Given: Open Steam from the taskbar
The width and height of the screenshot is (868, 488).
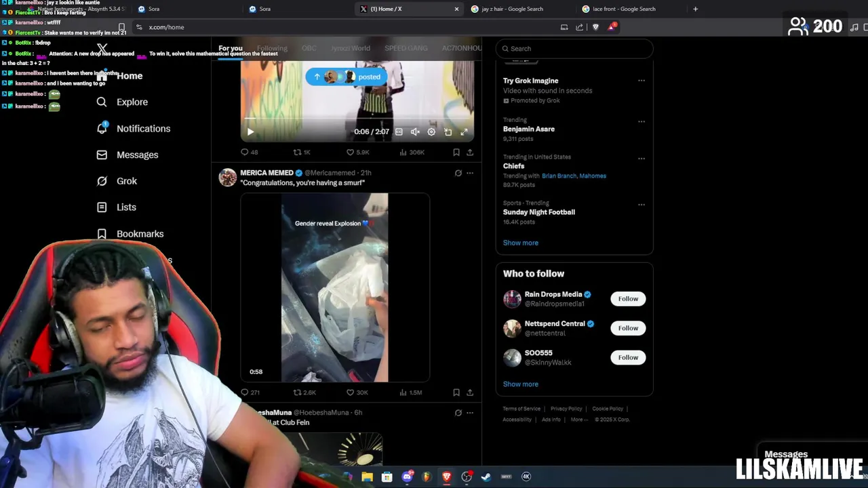Looking at the screenshot, I should pos(486,476).
